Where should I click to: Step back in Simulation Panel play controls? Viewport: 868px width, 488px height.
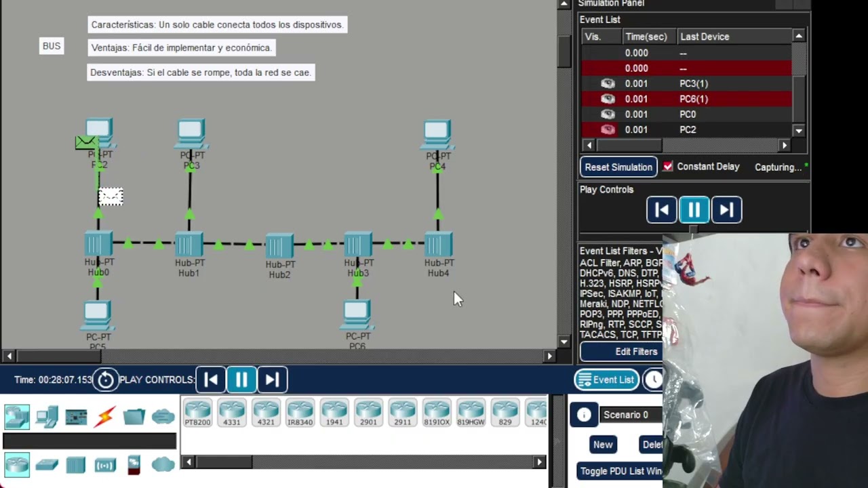[x=662, y=210]
